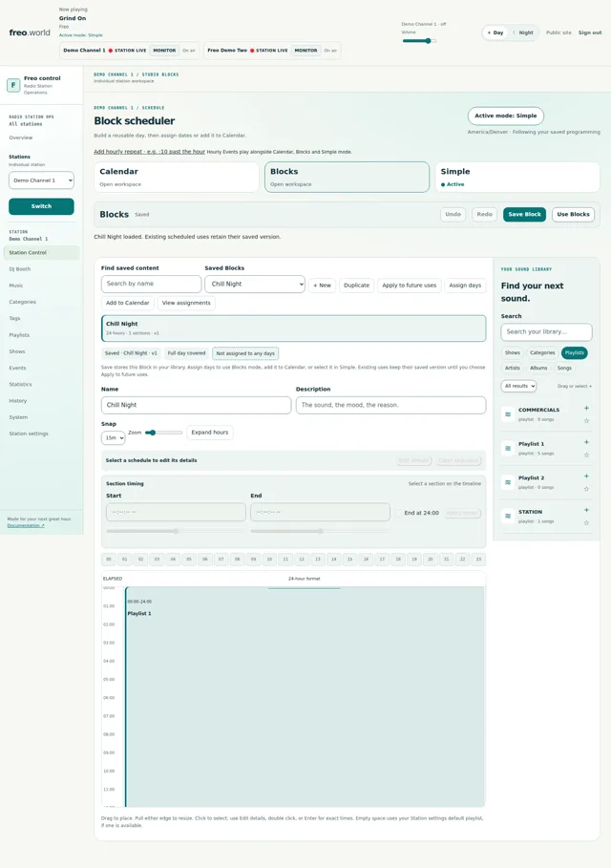Duplicate the selected block
611x868 pixels.
pos(356,286)
